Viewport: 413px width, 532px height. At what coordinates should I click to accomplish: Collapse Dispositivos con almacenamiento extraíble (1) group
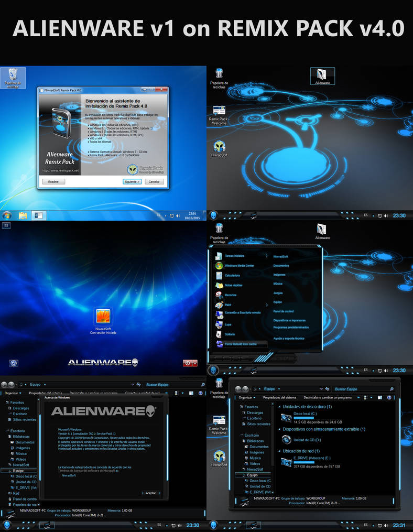(280, 429)
